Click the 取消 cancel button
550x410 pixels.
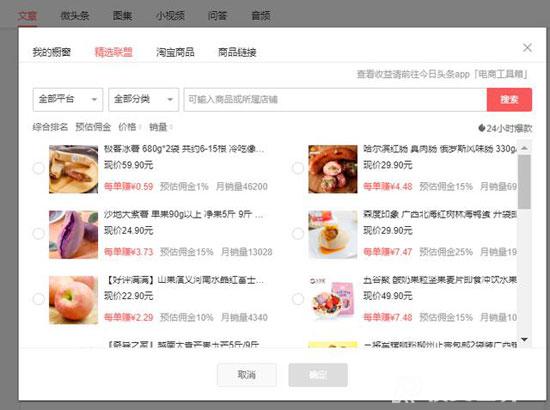click(x=247, y=375)
